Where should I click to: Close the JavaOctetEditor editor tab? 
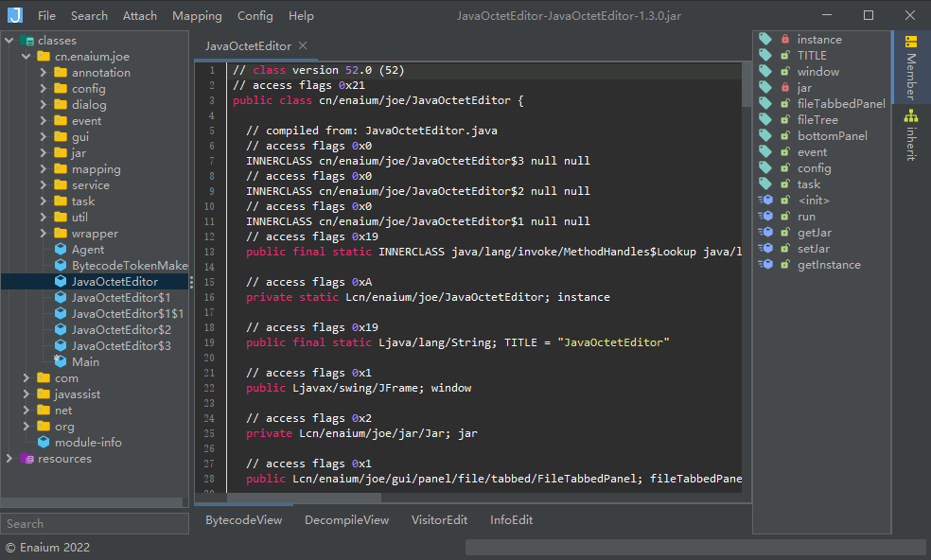[303, 45]
